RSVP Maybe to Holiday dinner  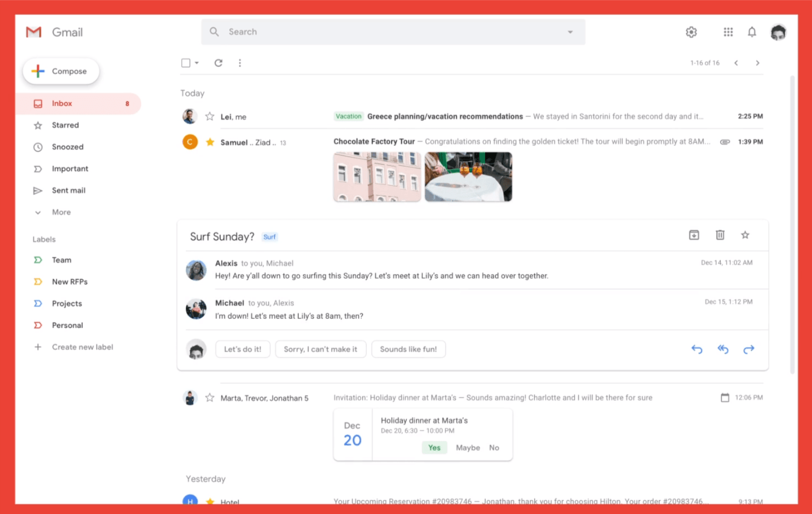(468, 447)
